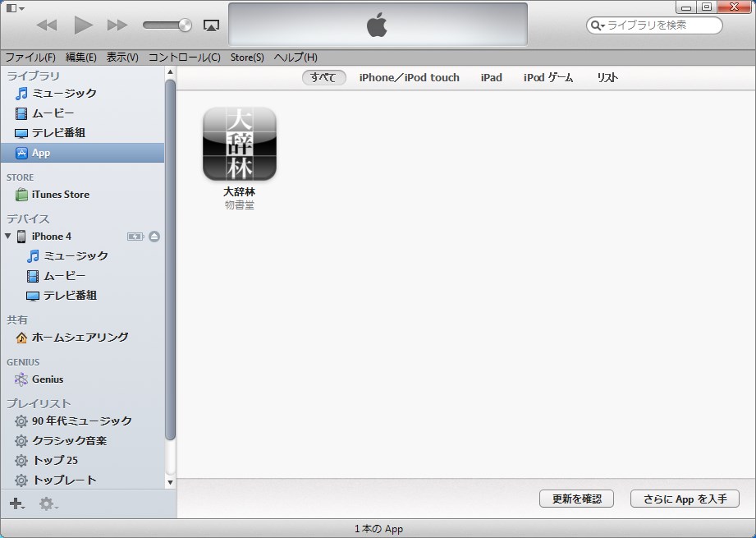Open ホームシェアリング house icon
Viewport: 756px width, 538px height.
(21, 338)
